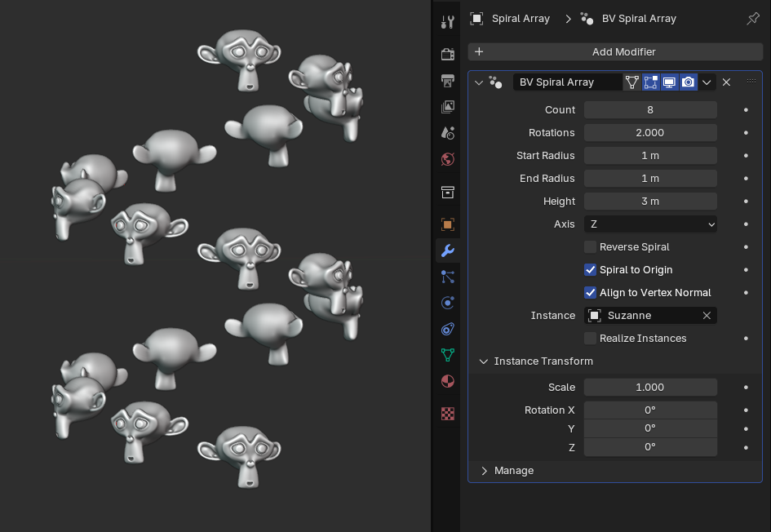Open the Physics properties tab

447,303
